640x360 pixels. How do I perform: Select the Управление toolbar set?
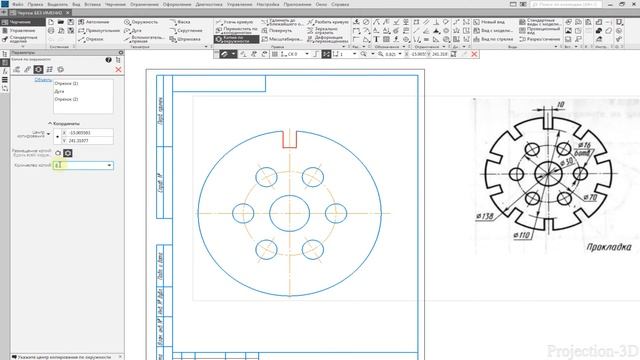click(x=22, y=31)
